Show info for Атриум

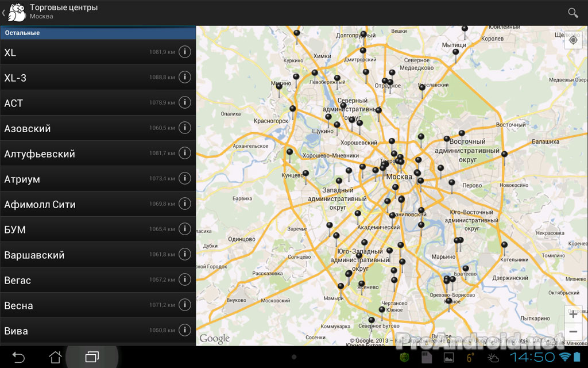(x=184, y=178)
